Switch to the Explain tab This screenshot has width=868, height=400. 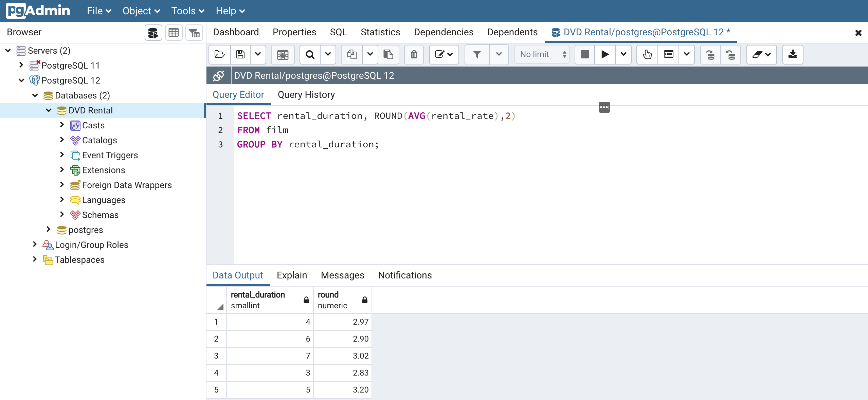[292, 275]
